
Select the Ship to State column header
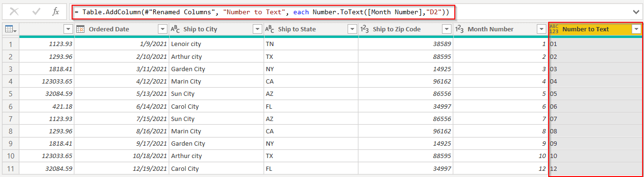pyautogui.click(x=311, y=29)
